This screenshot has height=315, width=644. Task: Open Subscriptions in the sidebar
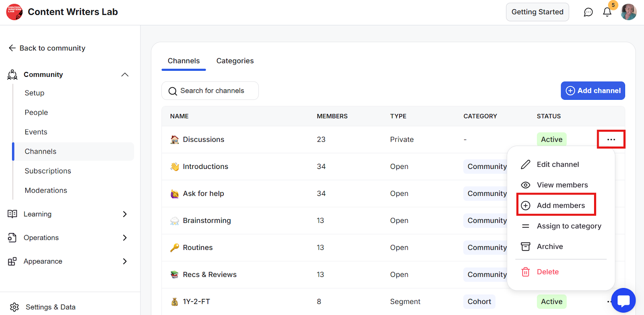pyautogui.click(x=48, y=171)
